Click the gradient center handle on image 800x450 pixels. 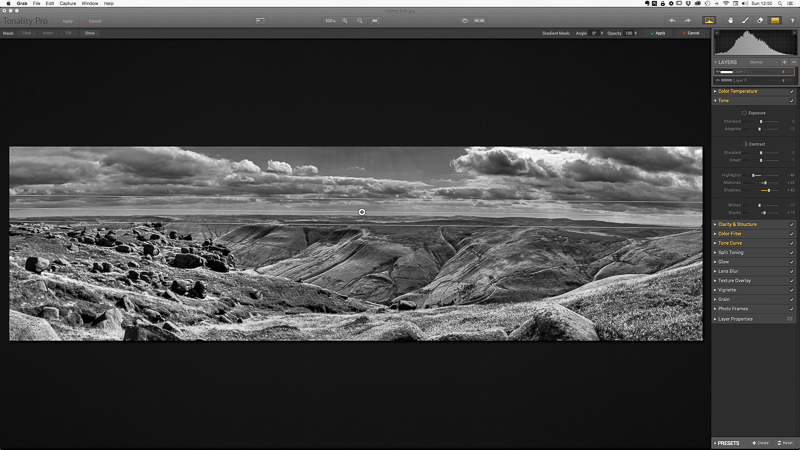tap(362, 212)
